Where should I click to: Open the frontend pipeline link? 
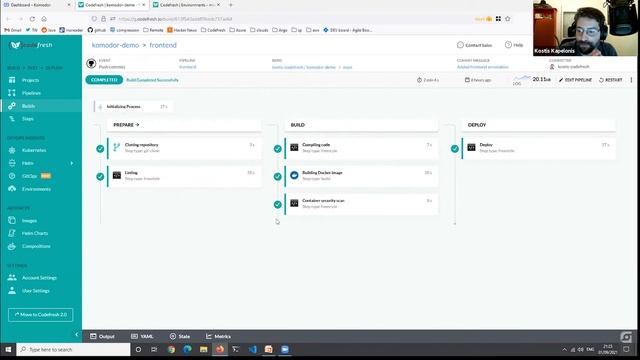[x=188, y=67]
